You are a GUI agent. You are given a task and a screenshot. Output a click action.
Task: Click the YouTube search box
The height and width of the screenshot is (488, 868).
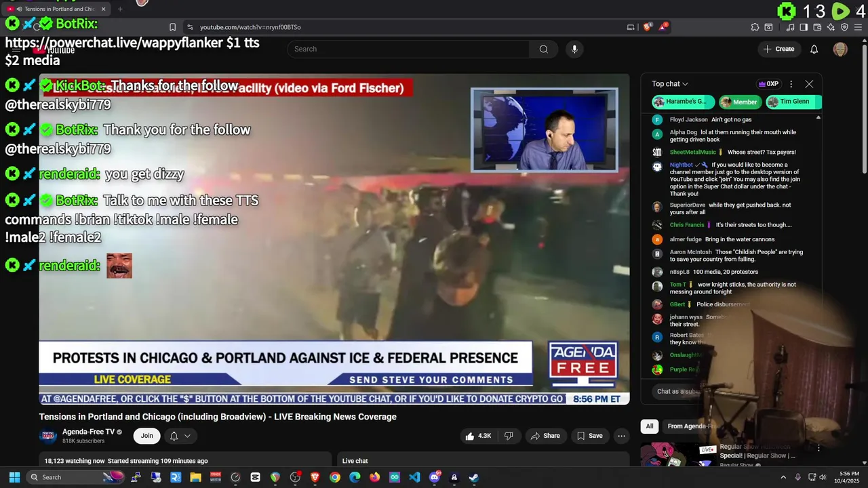[x=408, y=49]
